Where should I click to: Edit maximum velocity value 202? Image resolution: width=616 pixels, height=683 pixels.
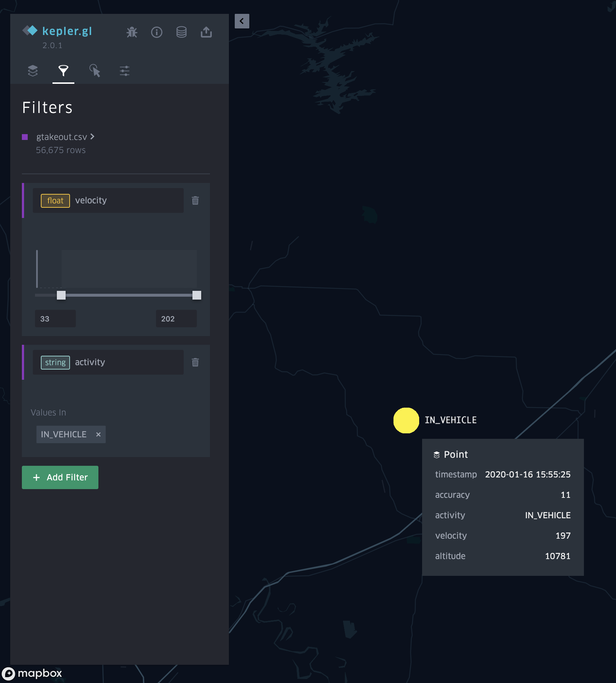(176, 319)
